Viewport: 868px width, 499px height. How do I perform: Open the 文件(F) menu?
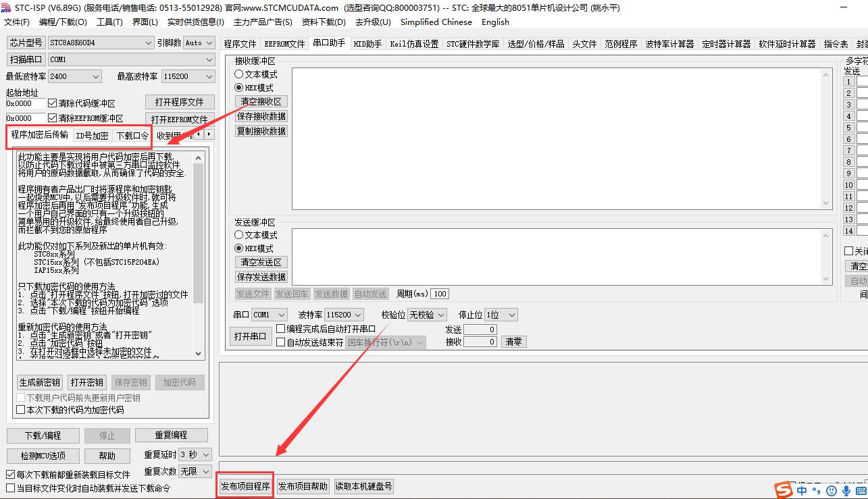pos(17,22)
